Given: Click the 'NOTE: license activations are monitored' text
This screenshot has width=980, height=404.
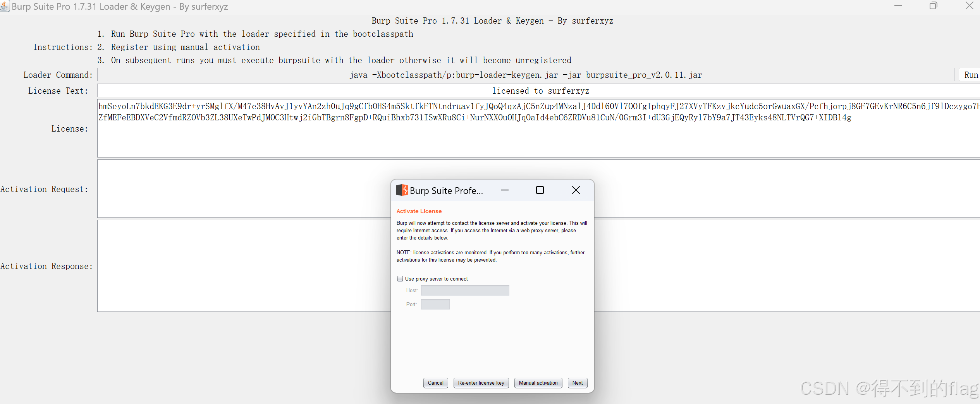Looking at the screenshot, I should click(x=490, y=256).
